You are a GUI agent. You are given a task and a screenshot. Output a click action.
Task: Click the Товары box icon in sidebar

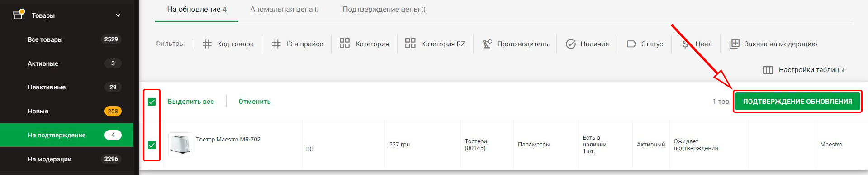pyautogui.click(x=18, y=15)
